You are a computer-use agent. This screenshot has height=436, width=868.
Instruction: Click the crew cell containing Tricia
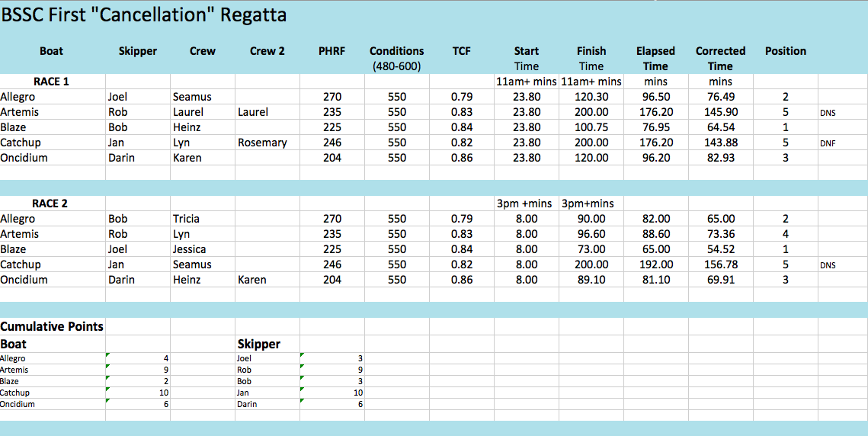pos(186,219)
